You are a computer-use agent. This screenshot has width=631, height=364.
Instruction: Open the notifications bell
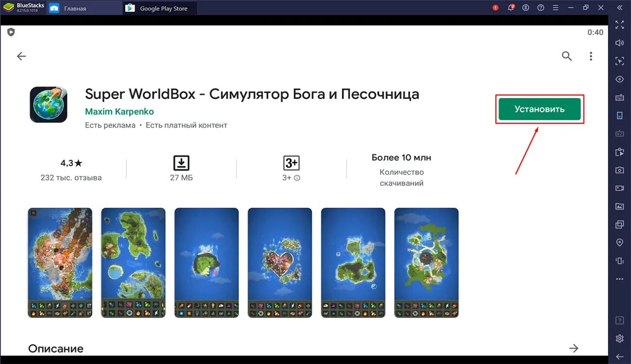[x=511, y=8]
